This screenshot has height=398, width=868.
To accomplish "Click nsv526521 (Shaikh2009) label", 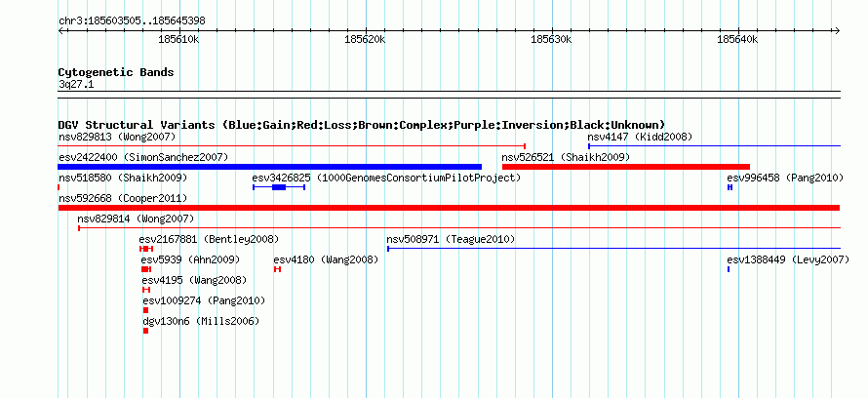I will click(566, 157).
